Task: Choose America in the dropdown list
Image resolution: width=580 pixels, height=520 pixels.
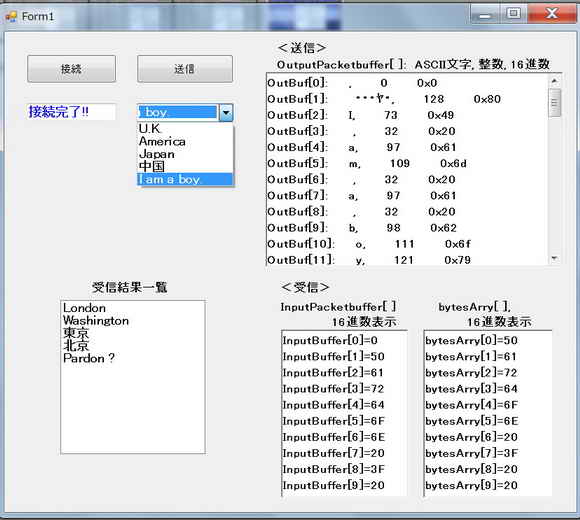Action: point(185,141)
